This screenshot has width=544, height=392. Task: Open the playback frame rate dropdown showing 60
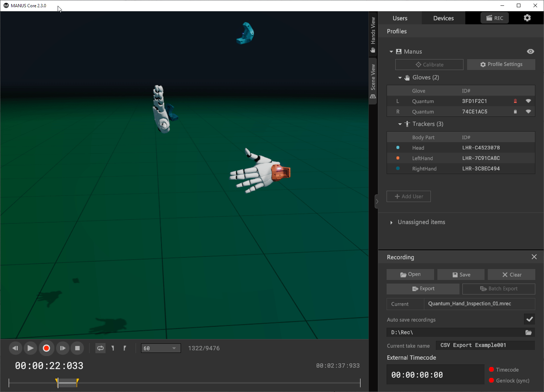161,348
